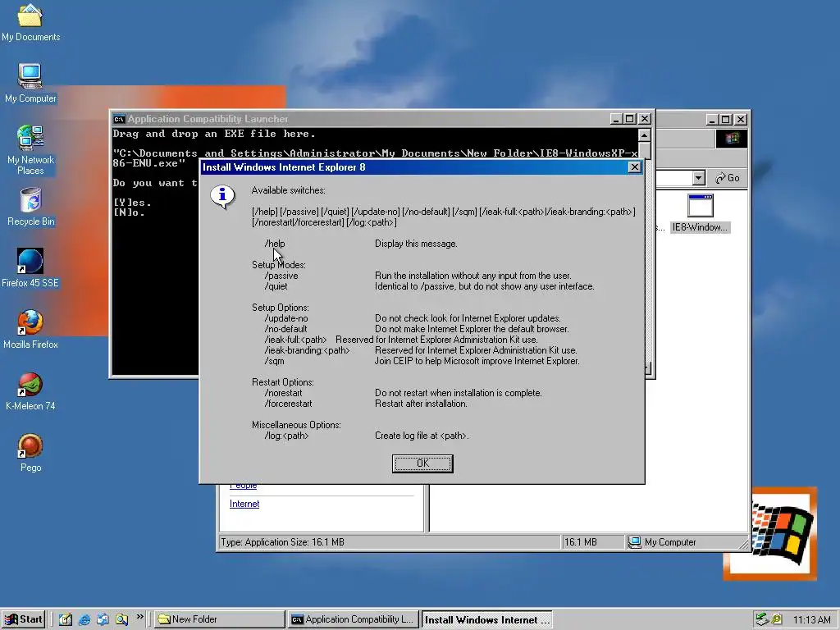The width and height of the screenshot is (840, 630).
Task: Click the /passive switch text
Action: pos(281,276)
